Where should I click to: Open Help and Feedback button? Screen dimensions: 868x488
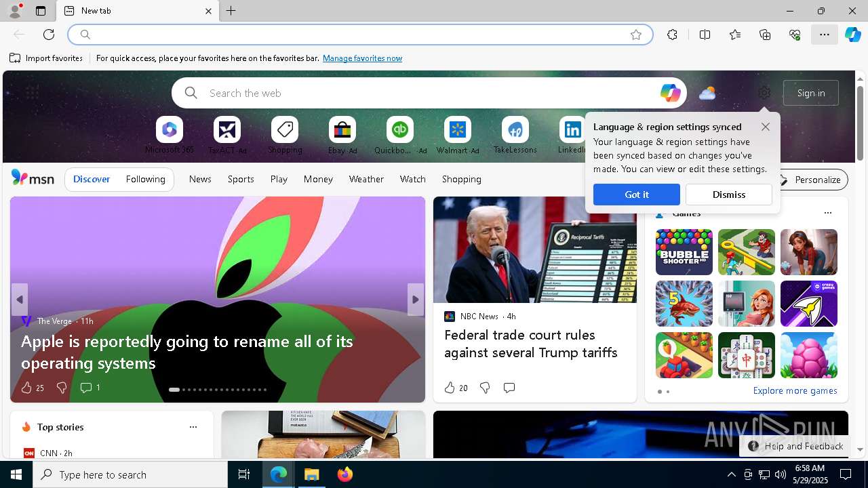pyautogui.click(x=795, y=446)
